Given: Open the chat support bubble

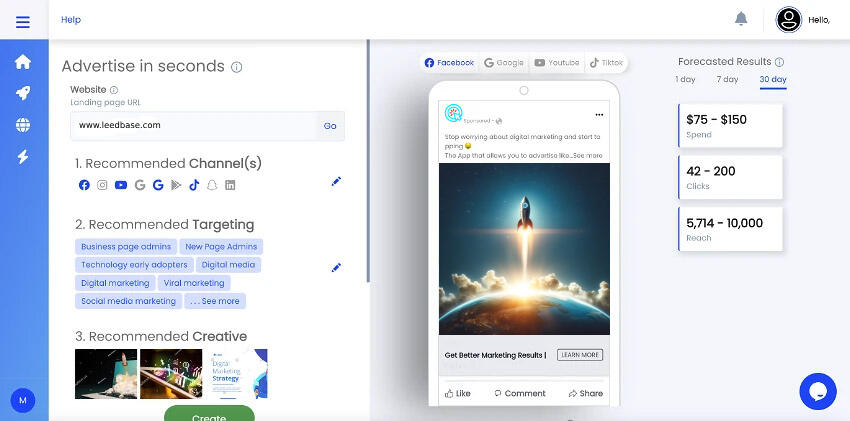Looking at the screenshot, I should tap(817, 391).
